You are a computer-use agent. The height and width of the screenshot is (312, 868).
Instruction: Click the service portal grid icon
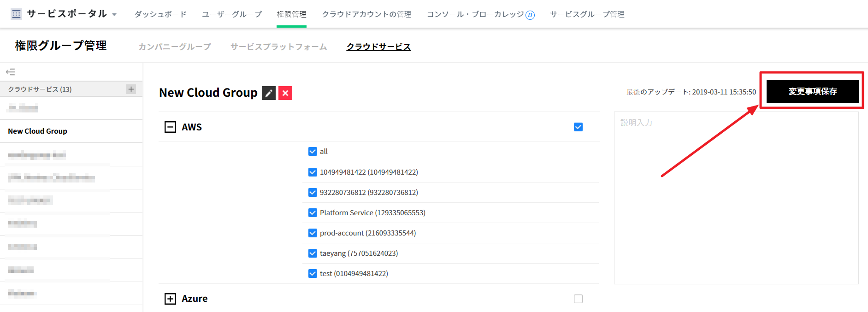[16, 14]
